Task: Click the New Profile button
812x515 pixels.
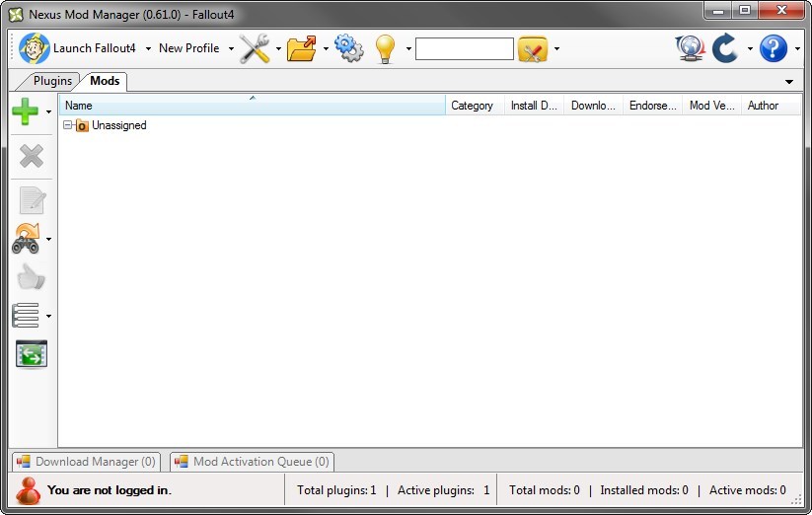Action: pyautogui.click(x=189, y=48)
